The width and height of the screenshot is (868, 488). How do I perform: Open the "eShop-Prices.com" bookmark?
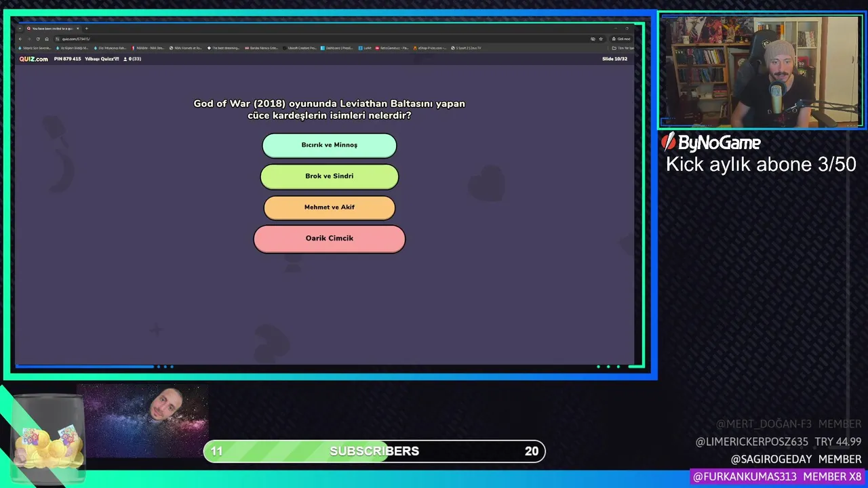[430, 48]
